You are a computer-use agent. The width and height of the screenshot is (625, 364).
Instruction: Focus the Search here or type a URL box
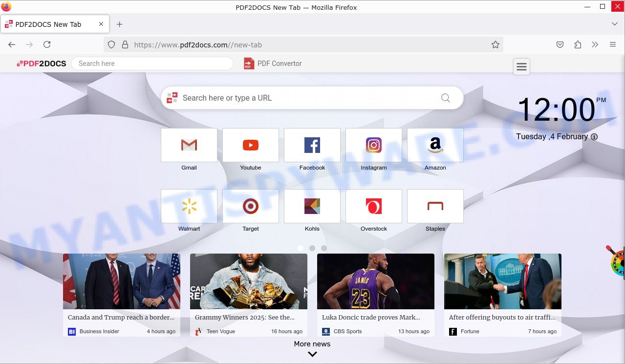pos(312,98)
